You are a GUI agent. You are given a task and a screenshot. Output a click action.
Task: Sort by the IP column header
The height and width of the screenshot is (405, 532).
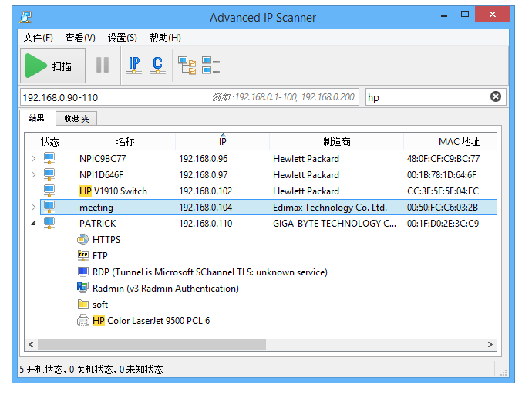click(223, 141)
